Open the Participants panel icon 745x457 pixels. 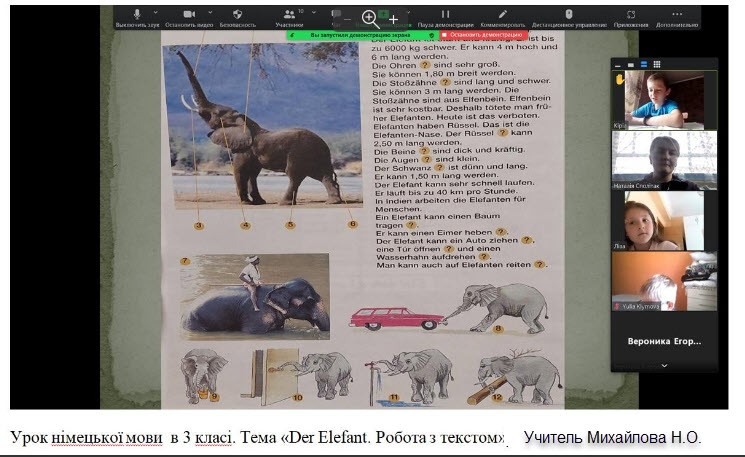click(x=290, y=15)
